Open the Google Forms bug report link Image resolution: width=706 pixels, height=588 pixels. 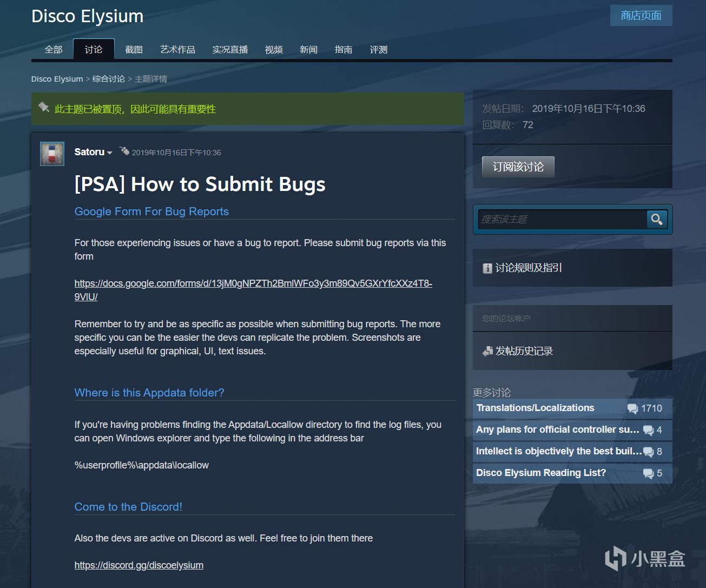tap(253, 290)
